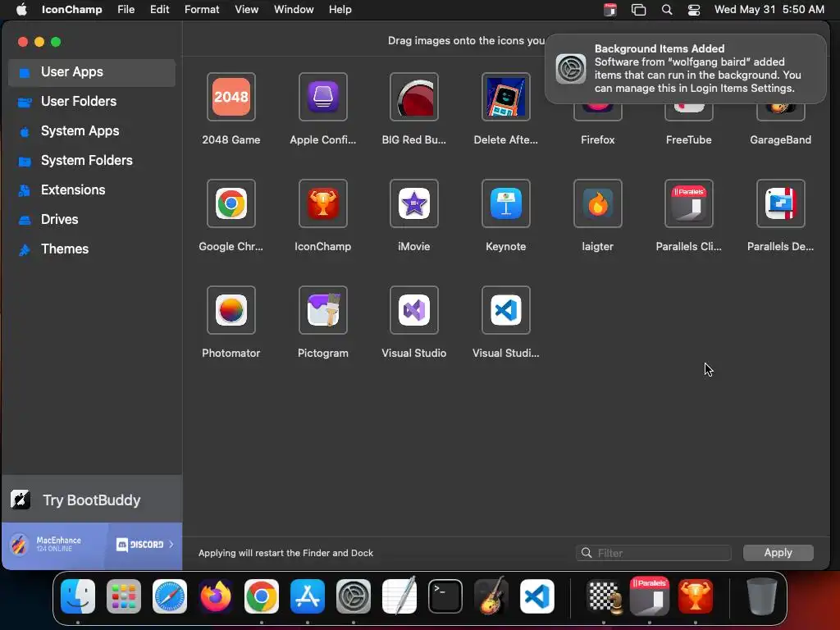
Task: Select the BIG Red Button app icon
Action: (x=413, y=97)
